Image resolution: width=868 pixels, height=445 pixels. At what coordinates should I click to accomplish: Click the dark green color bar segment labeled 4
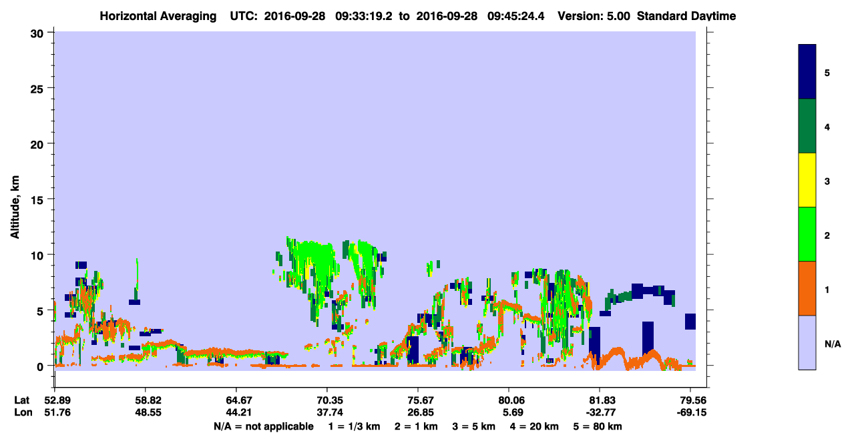pos(807,126)
